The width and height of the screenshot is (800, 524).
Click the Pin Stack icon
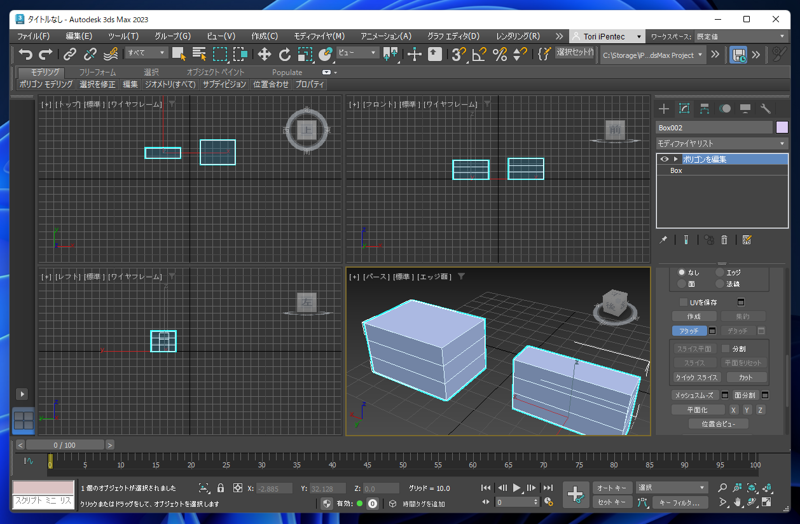click(663, 240)
